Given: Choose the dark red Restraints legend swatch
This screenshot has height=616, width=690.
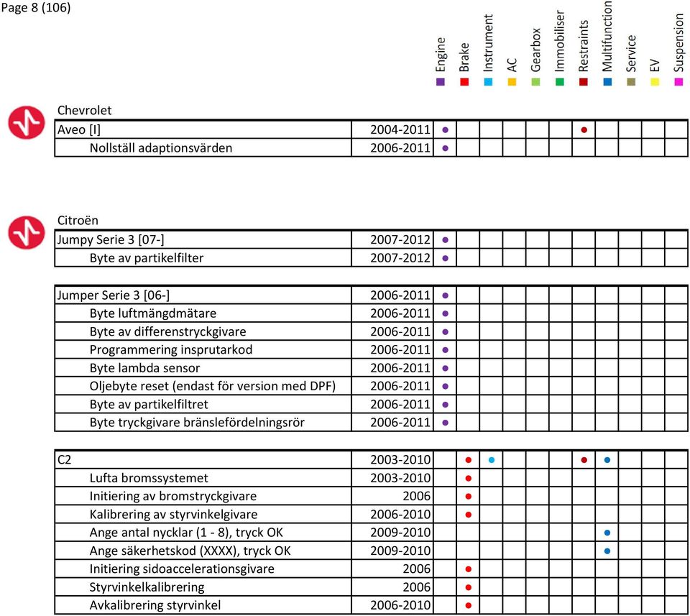Looking at the screenshot, I should tap(584, 82).
